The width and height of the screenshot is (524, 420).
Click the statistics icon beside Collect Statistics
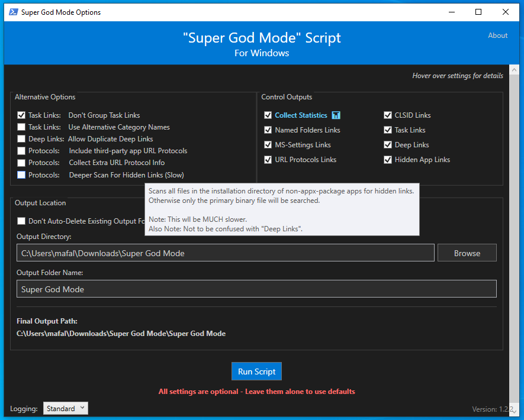pos(336,115)
